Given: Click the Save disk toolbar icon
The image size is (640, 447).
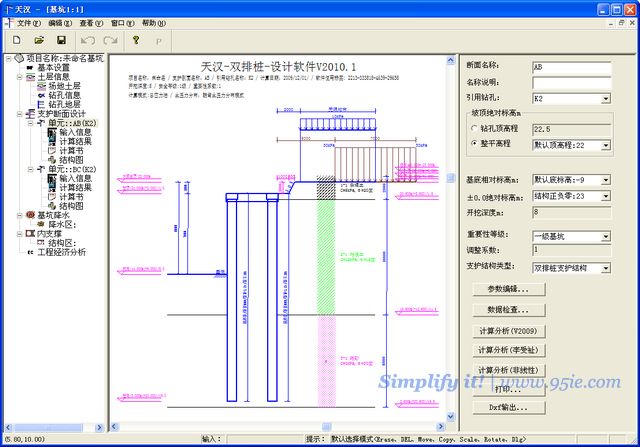Looking at the screenshot, I should (61, 40).
